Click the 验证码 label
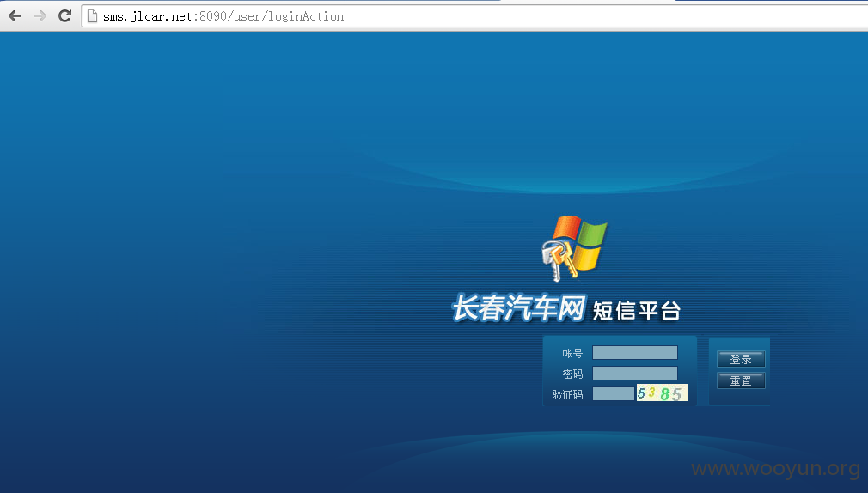Image resolution: width=868 pixels, height=493 pixels. pos(567,394)
